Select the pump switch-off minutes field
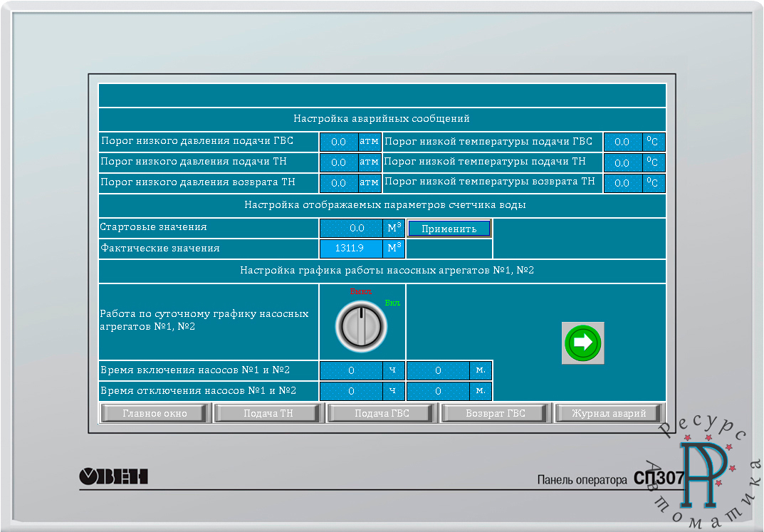764x532 pixels. [x=439, y=391]
